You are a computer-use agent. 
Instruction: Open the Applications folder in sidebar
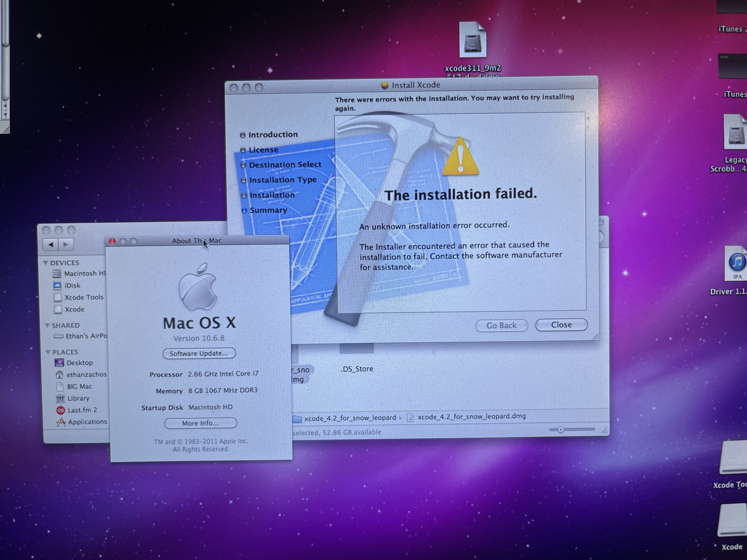point(87,422)
